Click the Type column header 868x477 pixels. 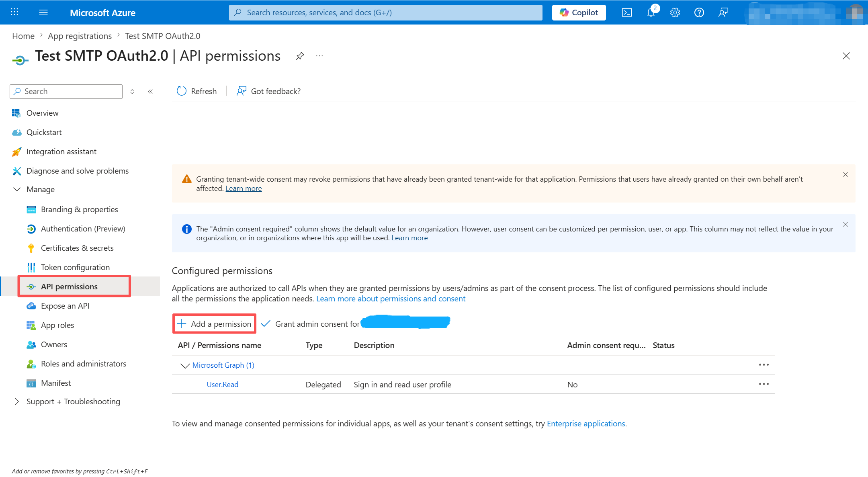pyautogui.click(x=314, y=345)
